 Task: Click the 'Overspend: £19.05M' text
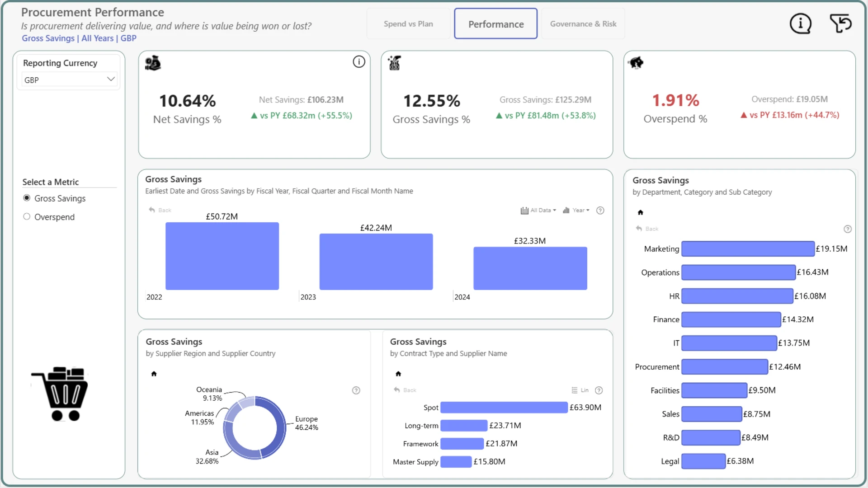tap(789, 99)
